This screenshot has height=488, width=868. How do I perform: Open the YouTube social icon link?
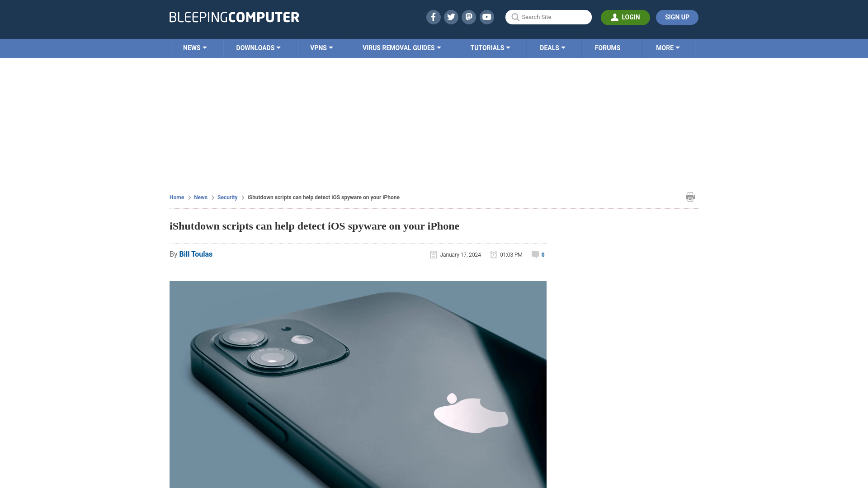(x=486, y=17)
